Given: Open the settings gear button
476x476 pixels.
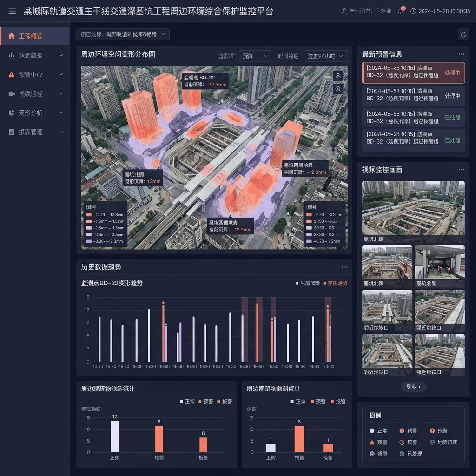Looking at the screenshot, I should coord(463,34).
